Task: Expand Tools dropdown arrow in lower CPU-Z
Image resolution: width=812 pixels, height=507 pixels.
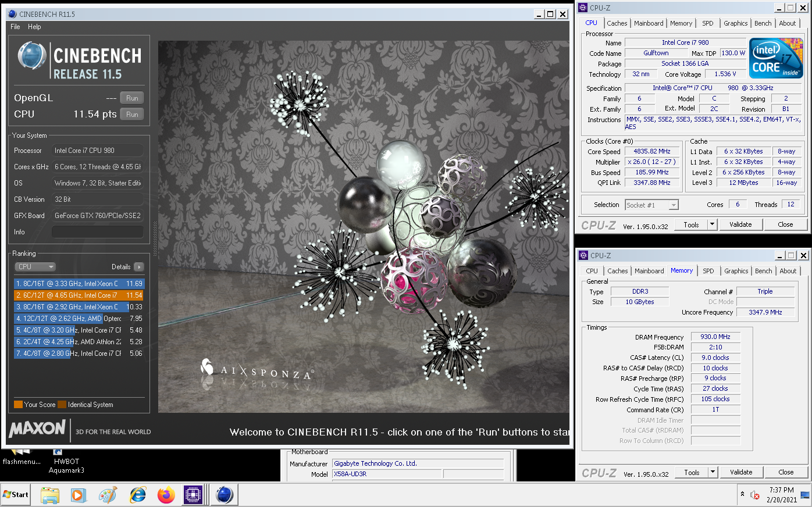Action: tap(713, 472)
